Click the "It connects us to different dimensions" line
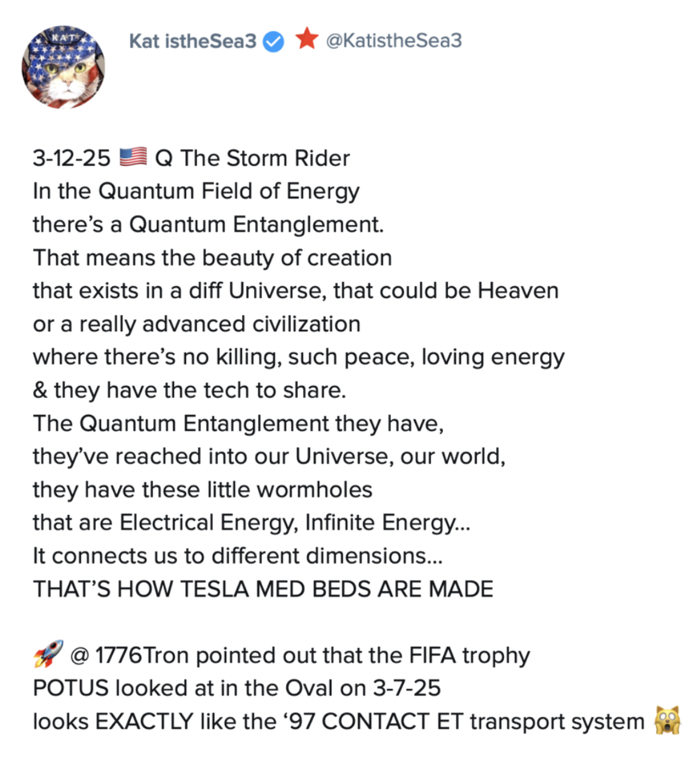700x757 pixels. 238,556
